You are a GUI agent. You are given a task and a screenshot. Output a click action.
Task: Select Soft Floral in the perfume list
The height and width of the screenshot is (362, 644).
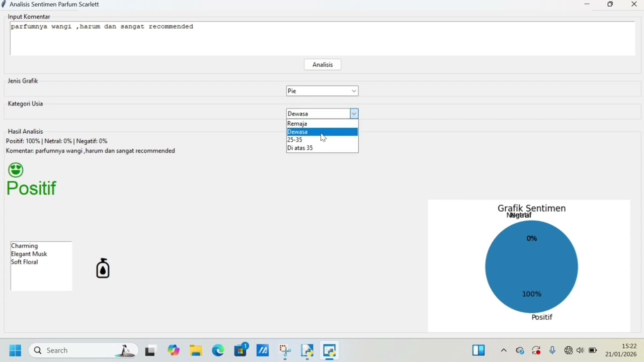(x=25, y=262)
